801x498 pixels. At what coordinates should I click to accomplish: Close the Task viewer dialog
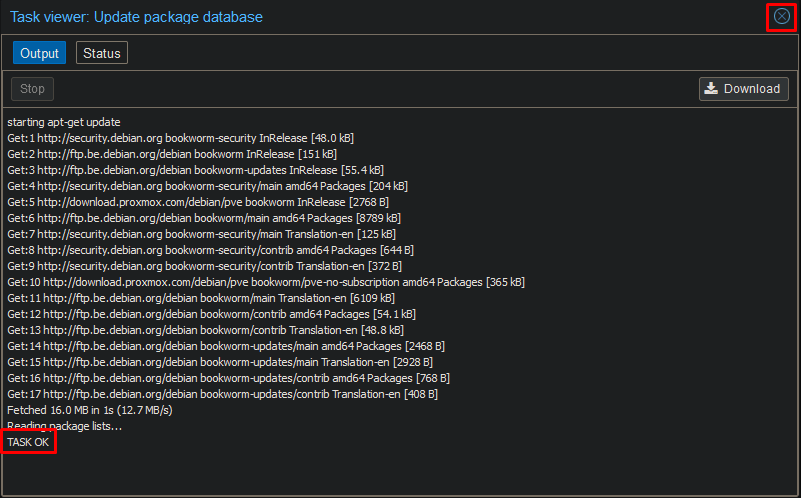pos(781,17)
